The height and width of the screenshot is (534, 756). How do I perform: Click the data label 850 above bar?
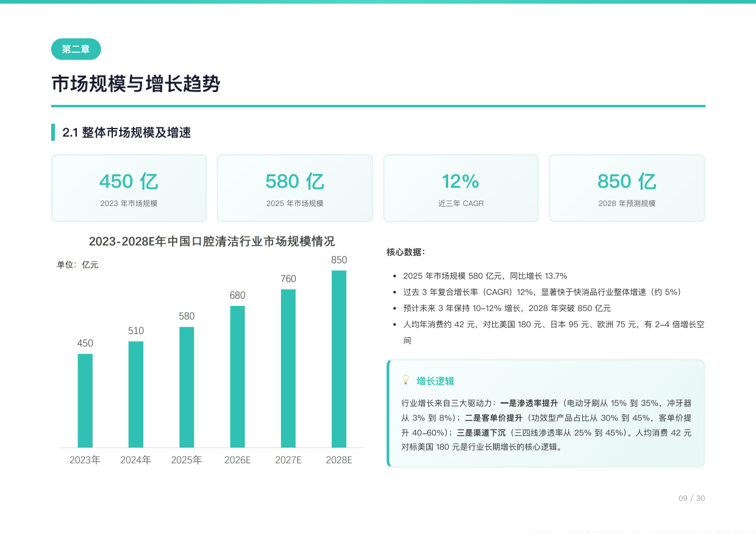[339, 260]
